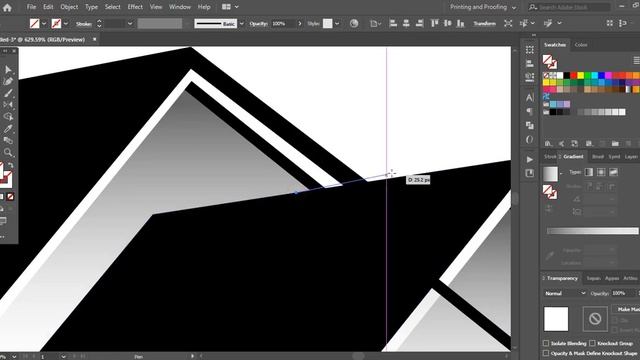The image size is (640, 360).
Task: Open the Paragraph panel icon
Action: pos(529,111)
